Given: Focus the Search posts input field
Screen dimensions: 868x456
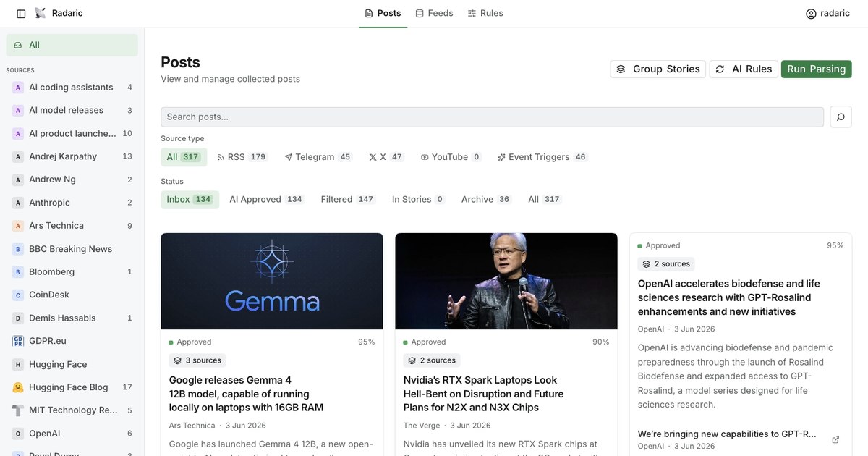Looking at the screenshot, I should [492, 117].
